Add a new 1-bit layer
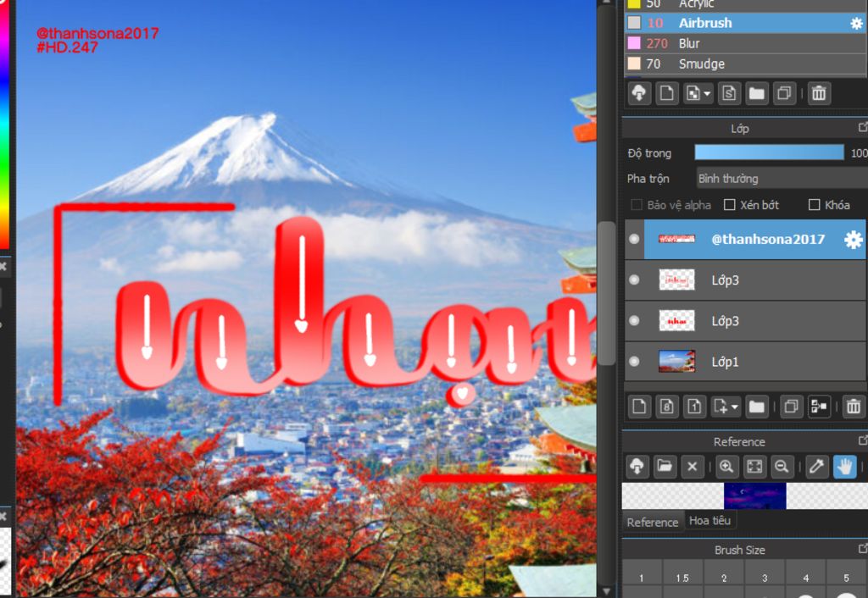Screen dimensions: 868x598 (694, 407)
